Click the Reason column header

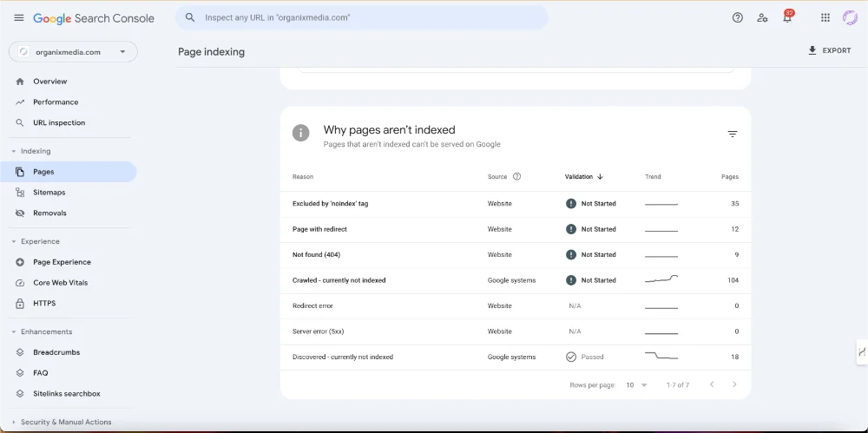pos(303,177)
